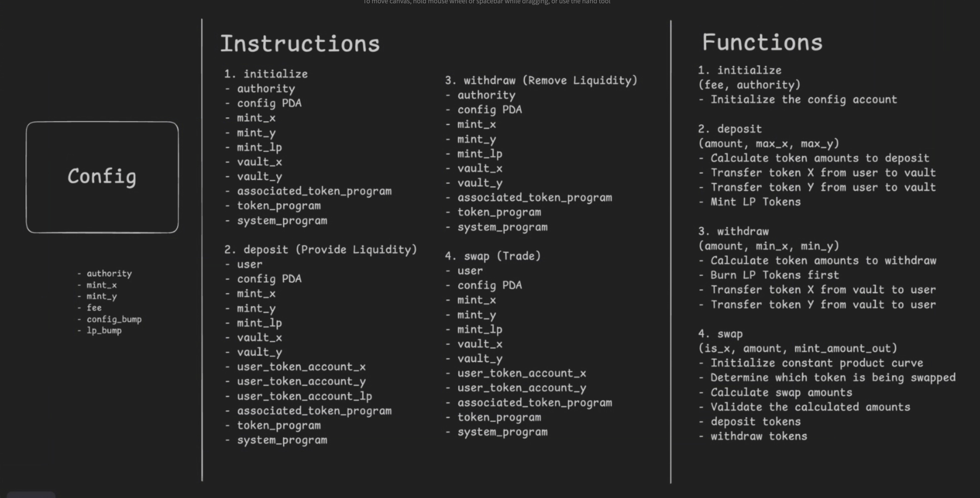980x498 pixels.
Task: Click the 'Instructions' heading text
Action: click(x=300, y=43)
